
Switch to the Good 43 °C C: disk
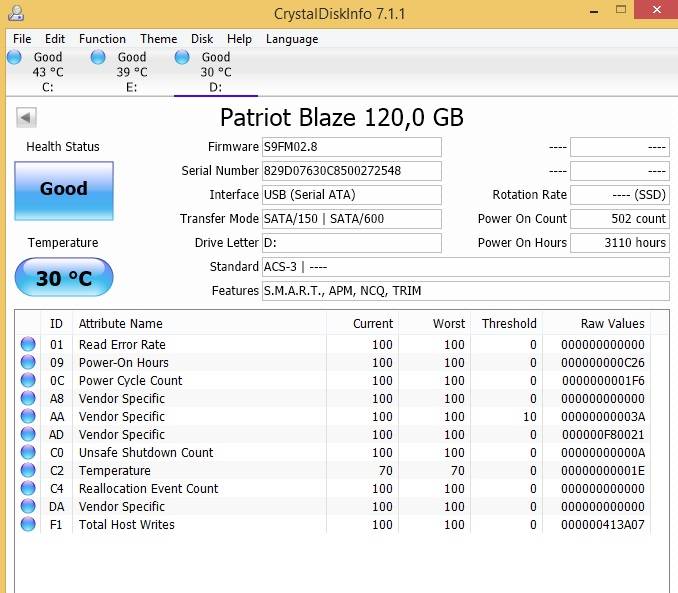[x=48, y=72]
